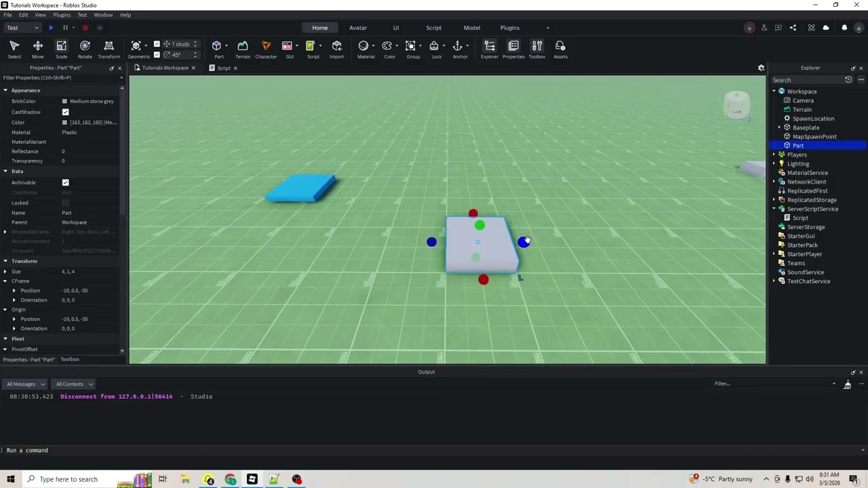Activate the Scale tool
The width and height of the screenshot is (868, 488).
[x=61, y=49]
